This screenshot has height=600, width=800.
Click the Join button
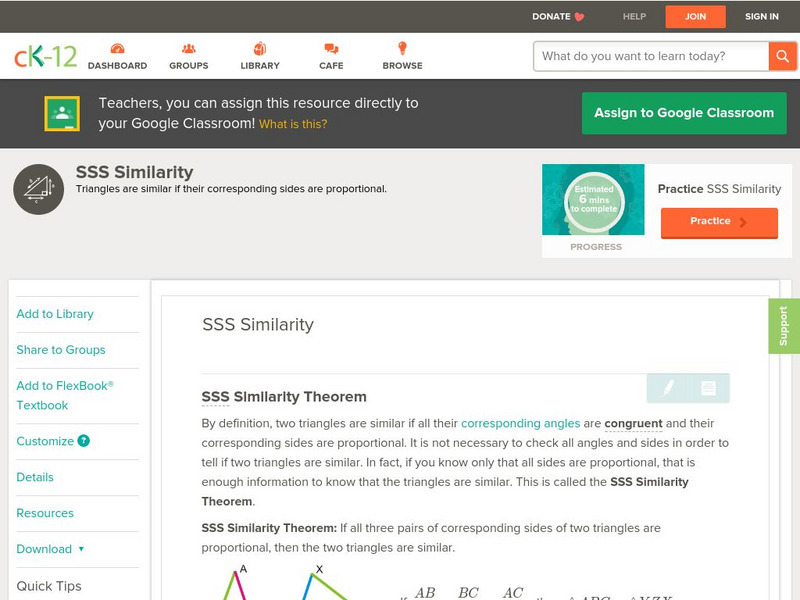pyautogui.click(x=695, y=17)
